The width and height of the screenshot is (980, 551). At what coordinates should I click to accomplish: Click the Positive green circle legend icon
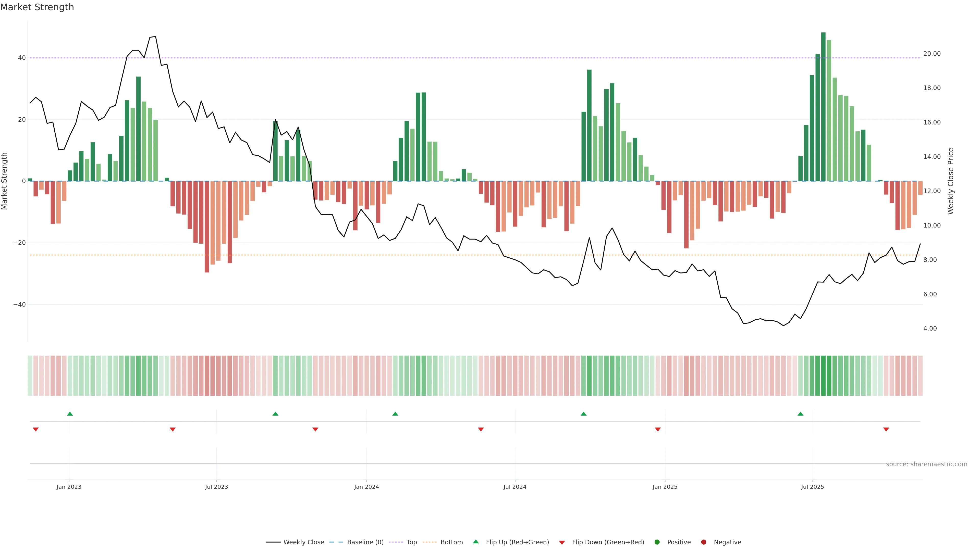657,542
